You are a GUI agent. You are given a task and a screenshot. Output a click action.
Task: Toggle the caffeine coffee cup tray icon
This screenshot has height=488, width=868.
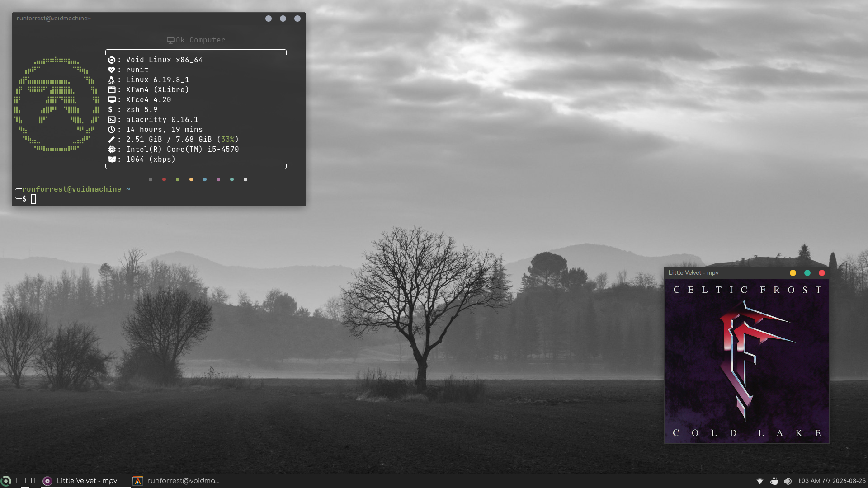tap(774, 481)
